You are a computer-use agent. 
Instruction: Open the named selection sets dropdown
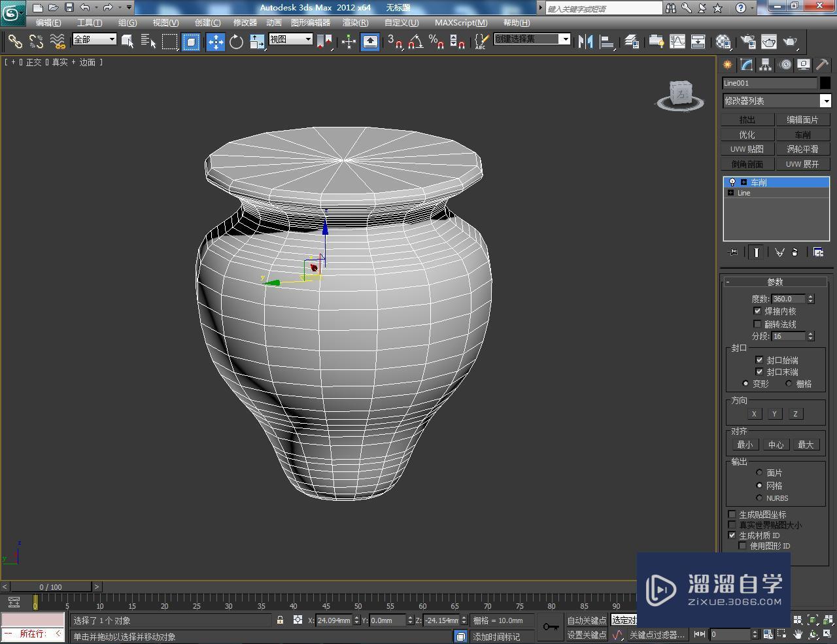(566, 39)
